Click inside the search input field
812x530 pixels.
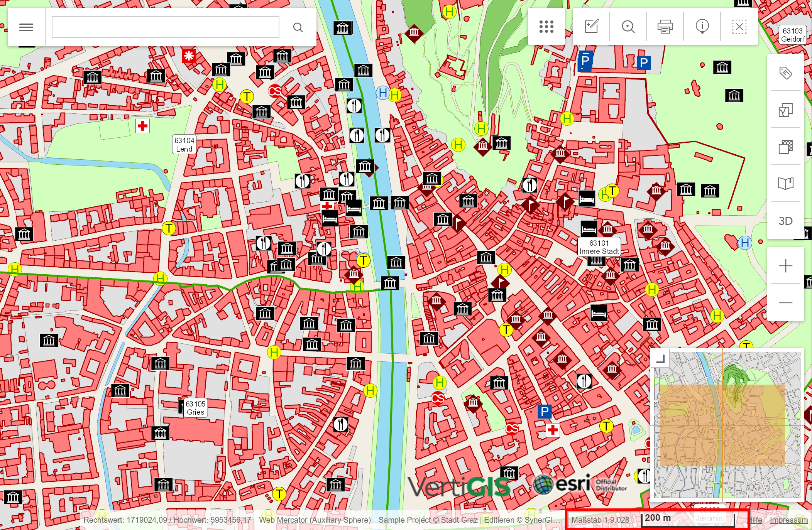[x=165, y=27]
